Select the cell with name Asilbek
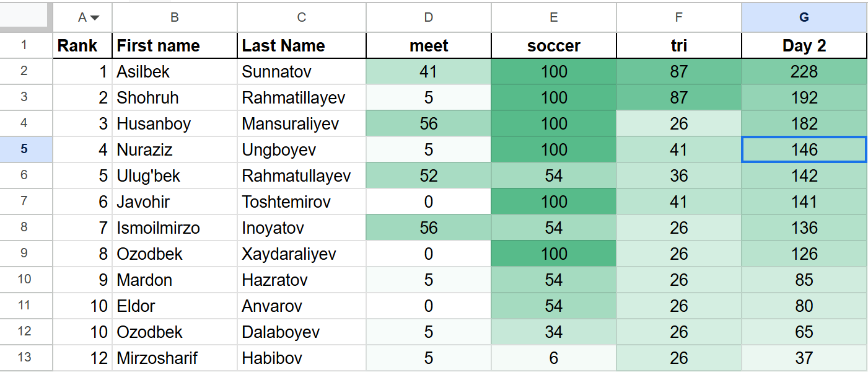Image resolution: width=868 pixels, height=372 pixels. [x=175, y=71]
